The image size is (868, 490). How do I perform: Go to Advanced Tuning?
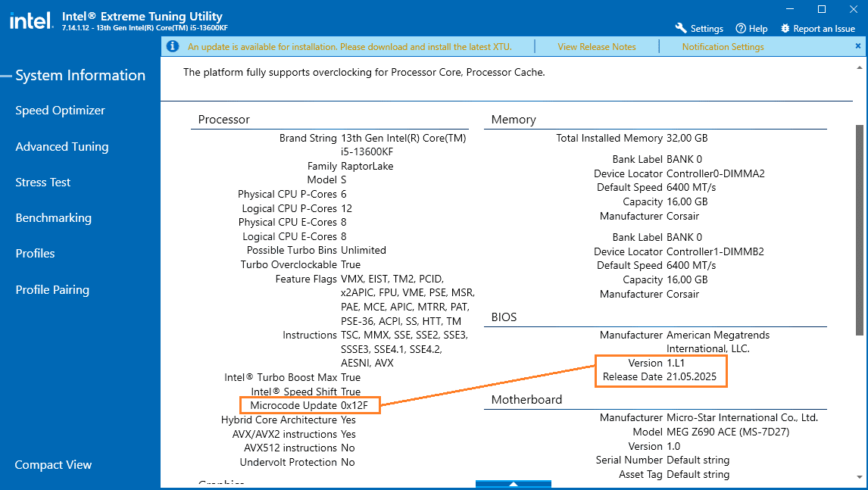point(62,147)
